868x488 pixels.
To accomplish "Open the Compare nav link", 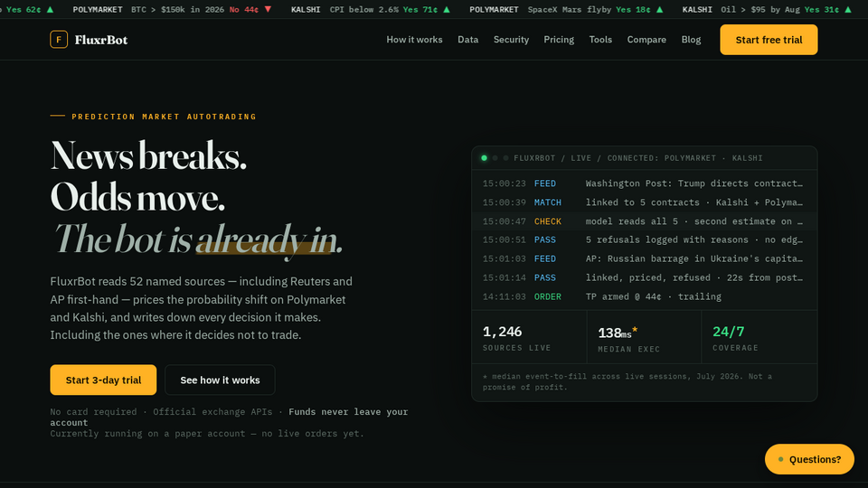I will [x=646, y=40].
